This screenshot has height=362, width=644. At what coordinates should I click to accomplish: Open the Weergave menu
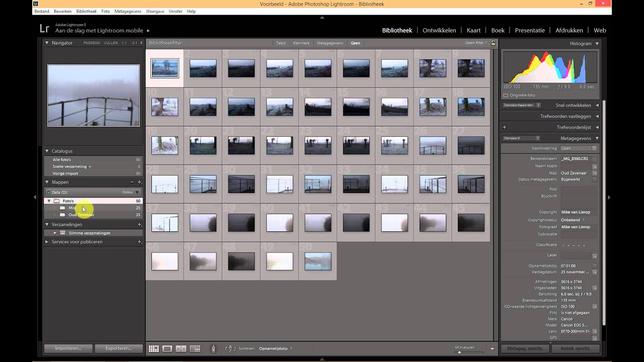pos(155,11)
